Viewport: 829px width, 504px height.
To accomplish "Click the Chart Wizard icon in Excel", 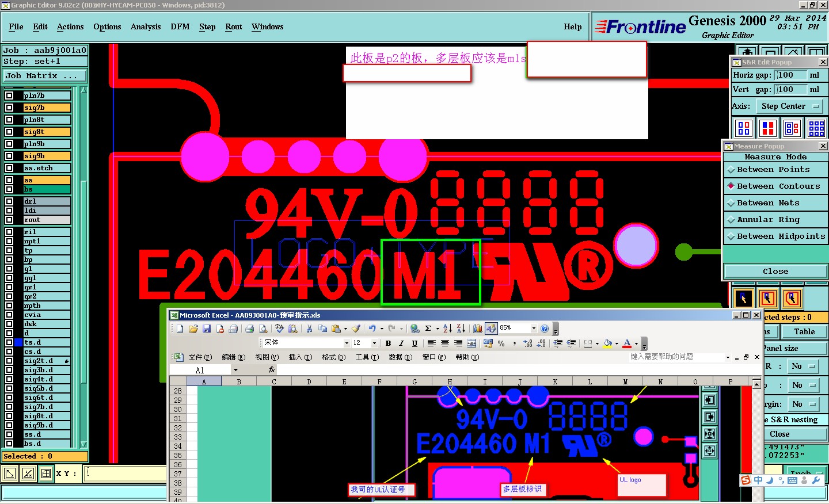I will point(478,329).
